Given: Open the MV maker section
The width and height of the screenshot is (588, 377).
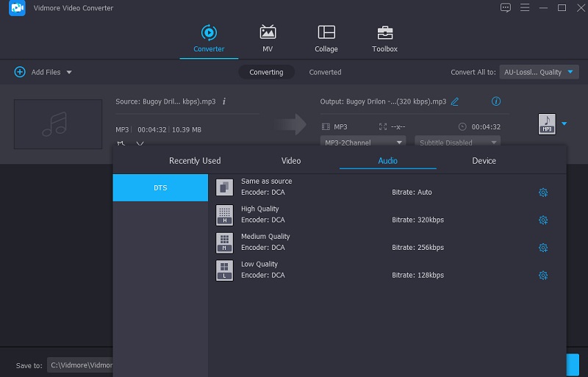Looking at the screenshot, I should (x=268, y=38).
